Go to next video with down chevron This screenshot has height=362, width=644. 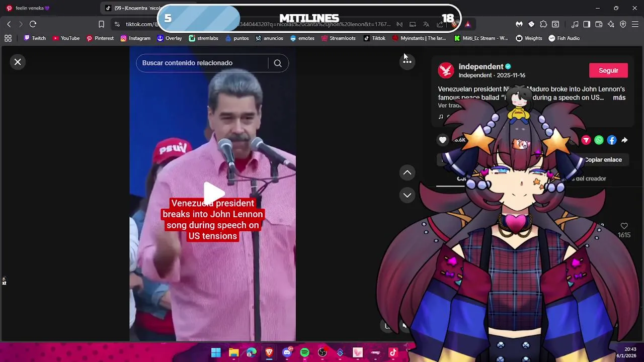[x=407, y=195]
